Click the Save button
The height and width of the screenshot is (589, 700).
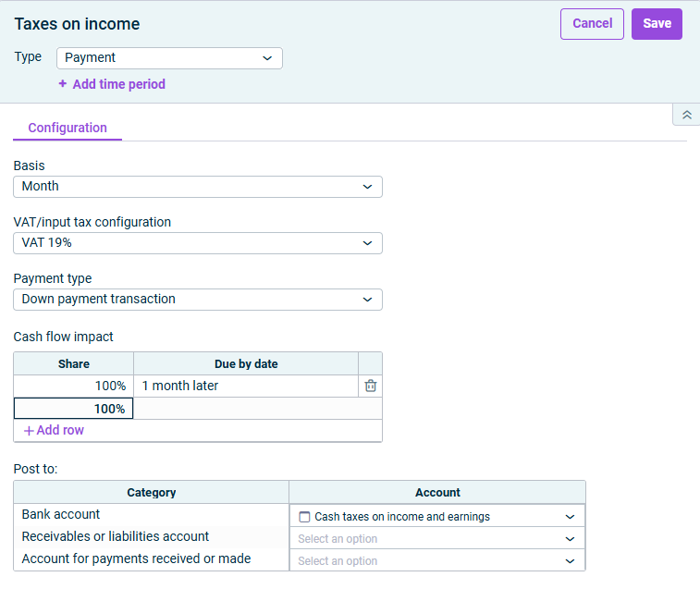(x=657, y=24)
